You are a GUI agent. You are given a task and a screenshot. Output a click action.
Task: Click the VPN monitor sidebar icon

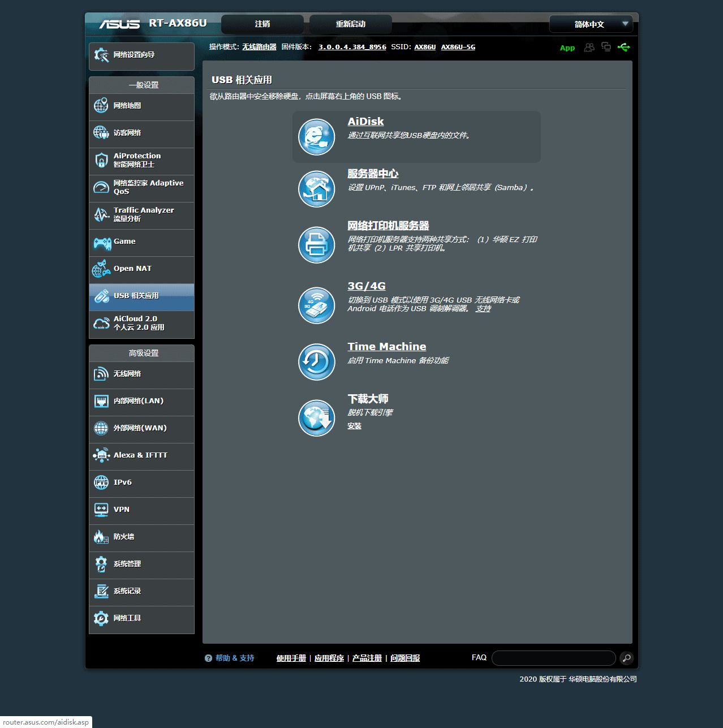101,510
